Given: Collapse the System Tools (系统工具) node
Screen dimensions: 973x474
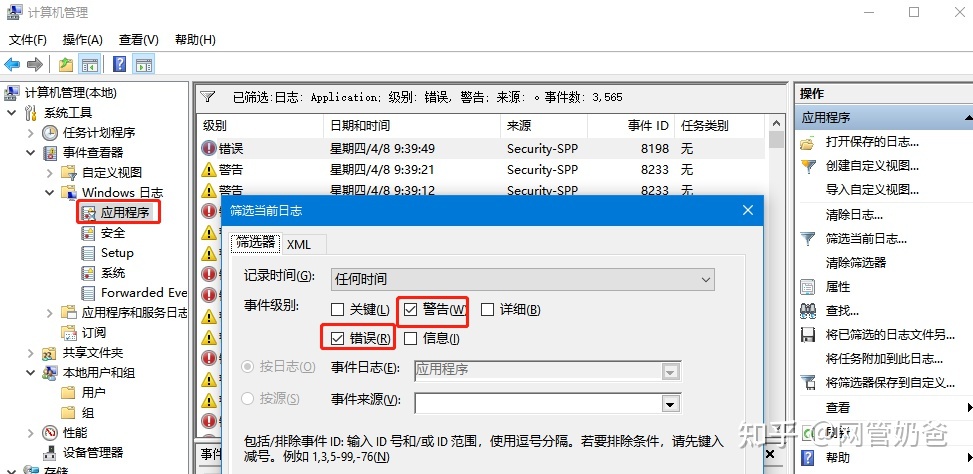Looking at the screenshot, I should (12, 113).
